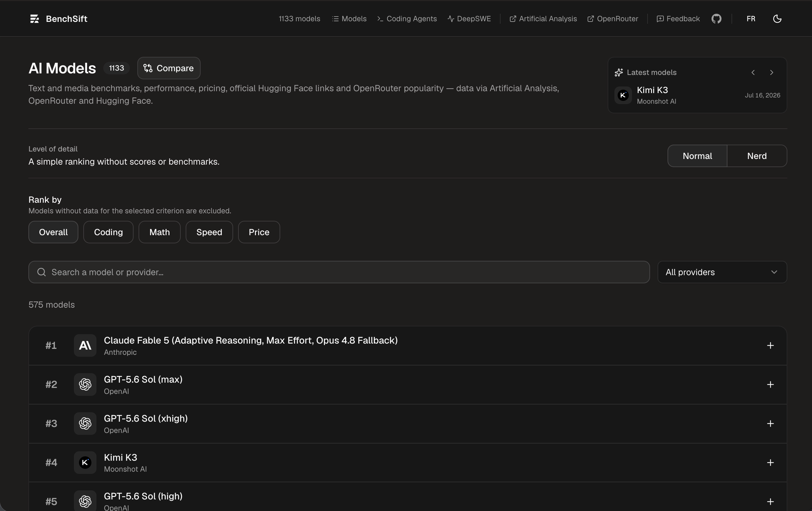This screenshot has width=812, height=511.
Task: Rank models by Speed
Action: point(209,232)
